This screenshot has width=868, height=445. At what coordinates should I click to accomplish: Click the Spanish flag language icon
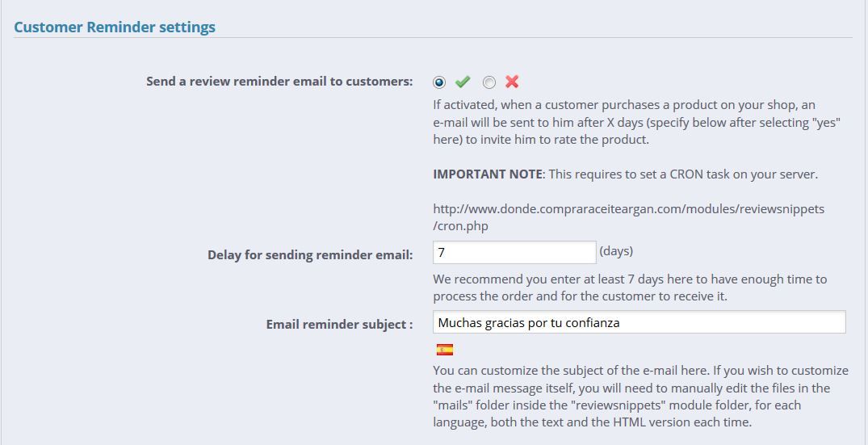point(445,350)
